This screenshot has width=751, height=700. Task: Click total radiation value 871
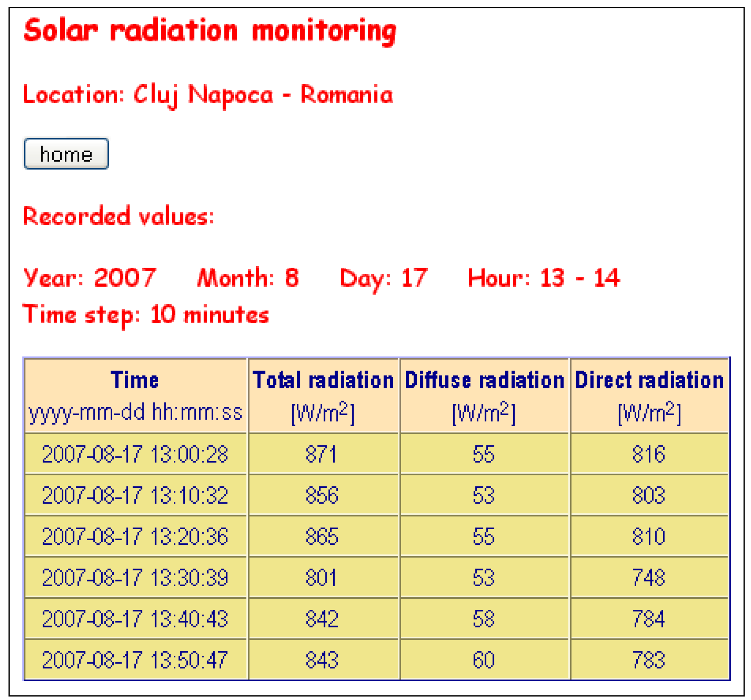pos(322,454)
